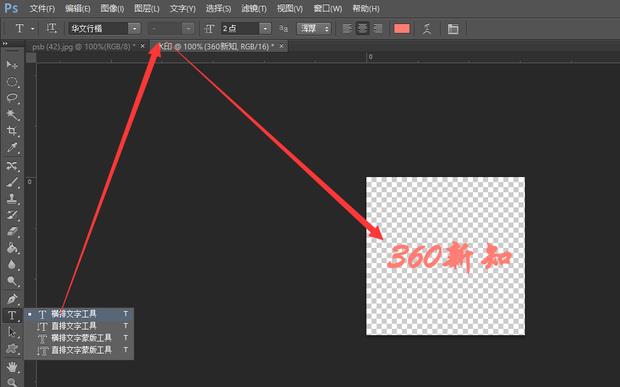The image size is (620, 387).
Task: Choose 直排文字蒙版工具 from the flyout
Action: (79, 350)
